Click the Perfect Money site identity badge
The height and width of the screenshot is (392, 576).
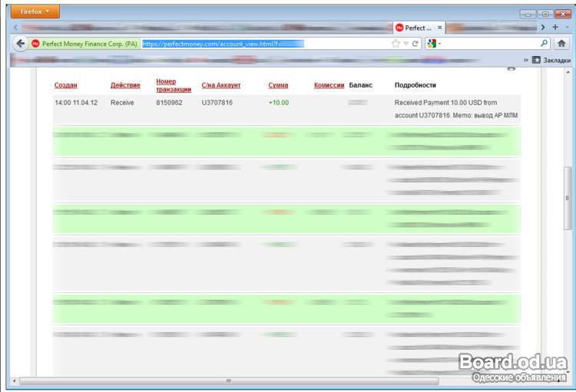click(84, 44)
